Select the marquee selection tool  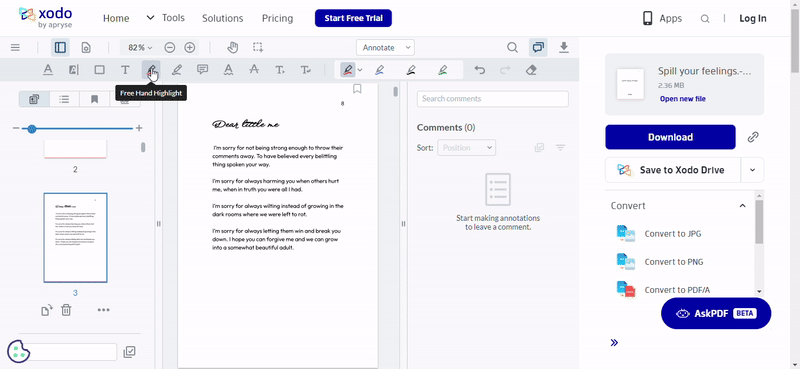click(258, 47)
